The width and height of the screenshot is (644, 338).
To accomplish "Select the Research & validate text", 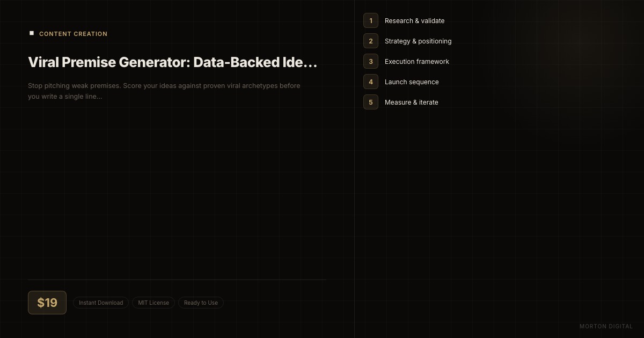I will point(414,21).
